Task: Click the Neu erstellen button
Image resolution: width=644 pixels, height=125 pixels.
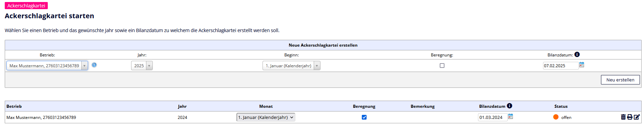Action: coord(620,80)
